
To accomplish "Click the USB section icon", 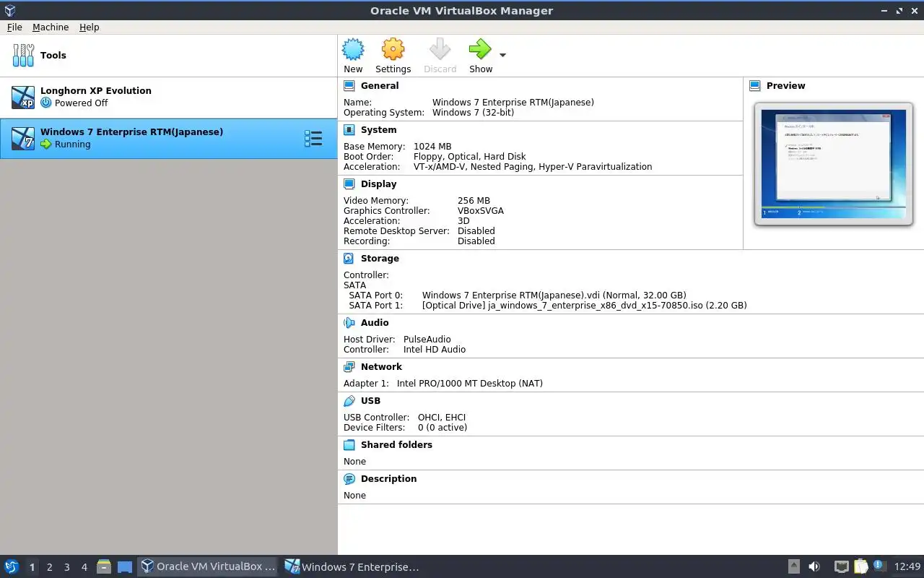I will [x=349, y=401].
